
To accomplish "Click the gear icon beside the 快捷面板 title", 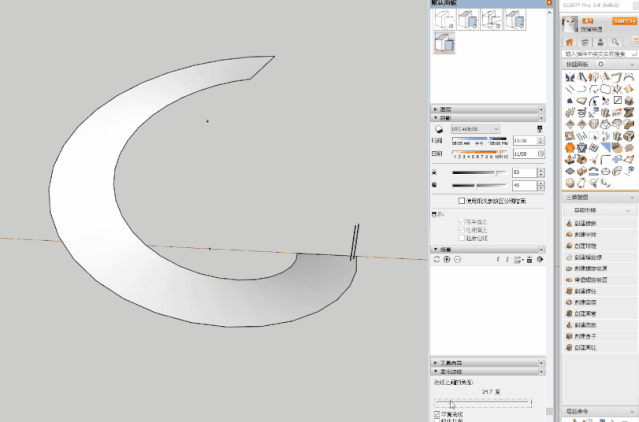I will [601, 65].
